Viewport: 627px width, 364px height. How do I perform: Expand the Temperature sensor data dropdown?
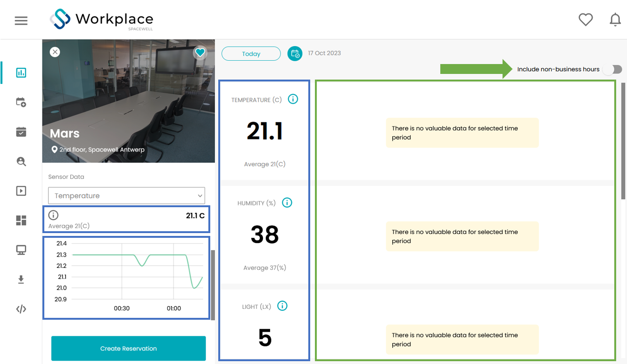[x=126, y=195]
